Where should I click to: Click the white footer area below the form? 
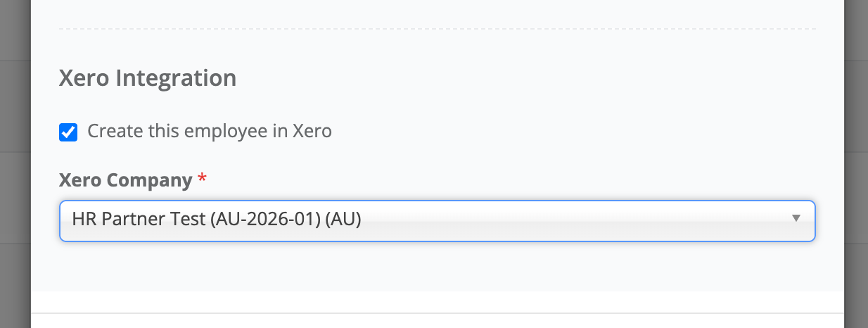point(436,321)
